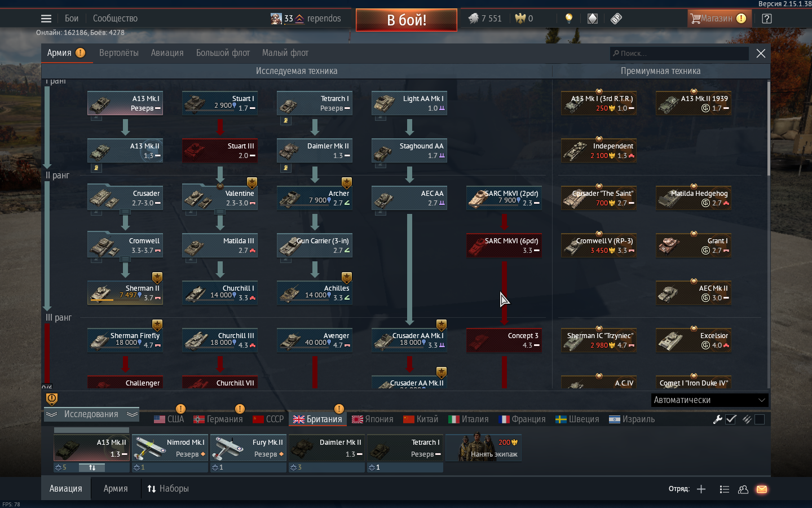Open the main hamburger menu
This screenshot has width=812, height=508.
tap(46, 19)
